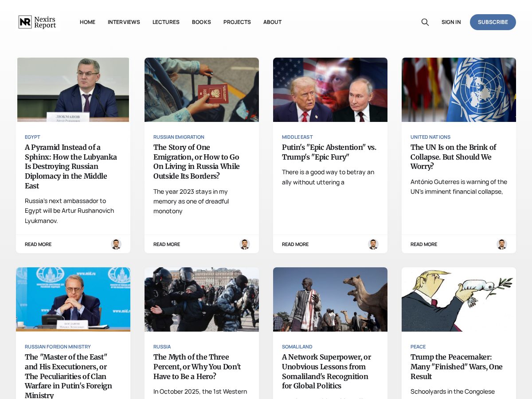
Task: Click the Subscribe button
Action: coord(493,22)
